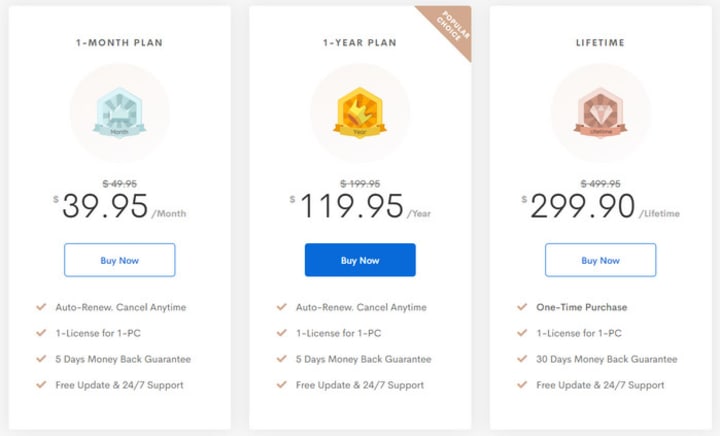
Task: Click the 1-Month plan badge icon
Action: click(119, 116)
